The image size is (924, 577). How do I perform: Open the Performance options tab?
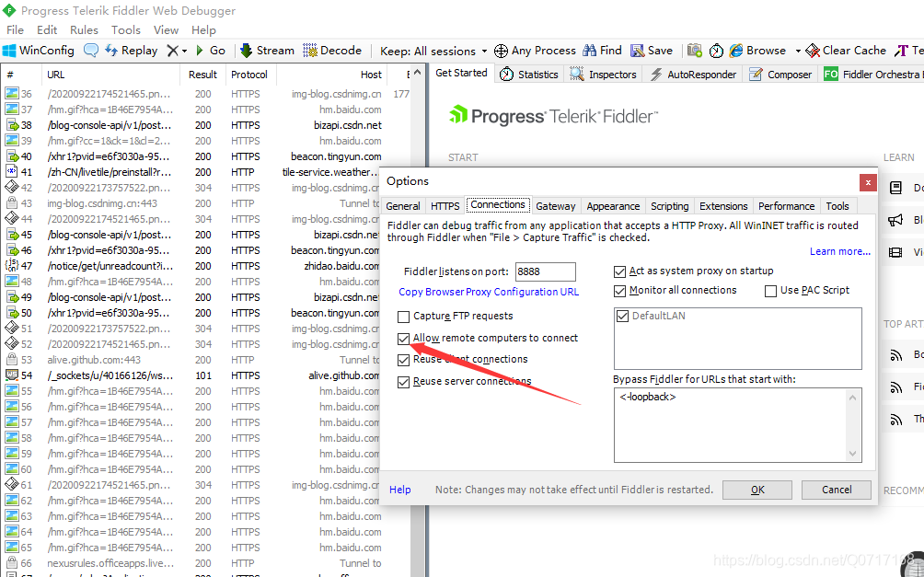coord(786,206)
